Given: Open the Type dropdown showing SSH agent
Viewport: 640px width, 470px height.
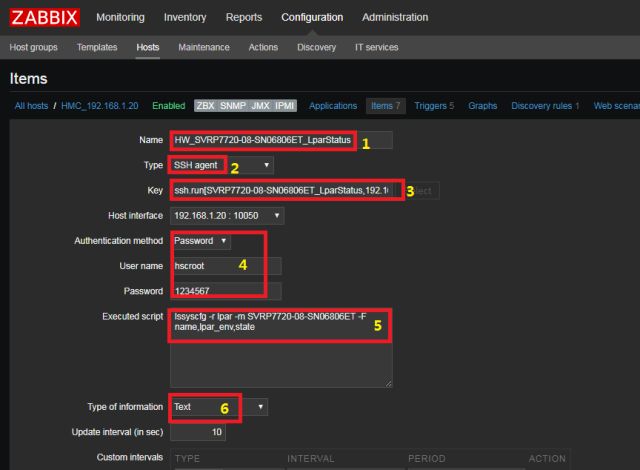Looking at the screenshot, I should tap(222, 165).
